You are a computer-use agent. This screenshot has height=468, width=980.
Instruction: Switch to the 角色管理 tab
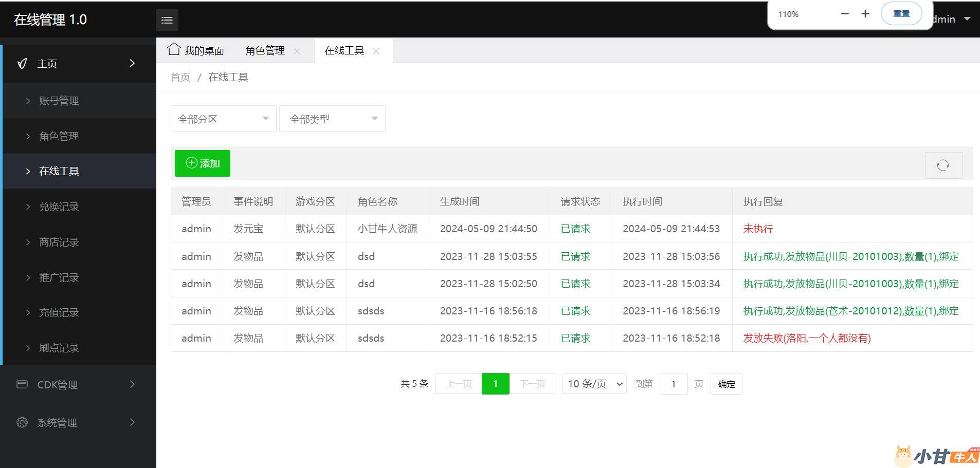[265, 51]
